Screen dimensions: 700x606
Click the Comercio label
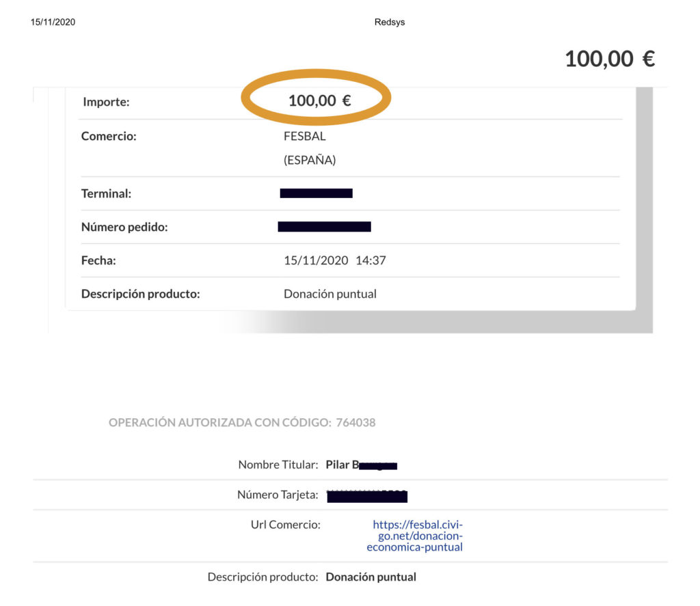point(109,136)
